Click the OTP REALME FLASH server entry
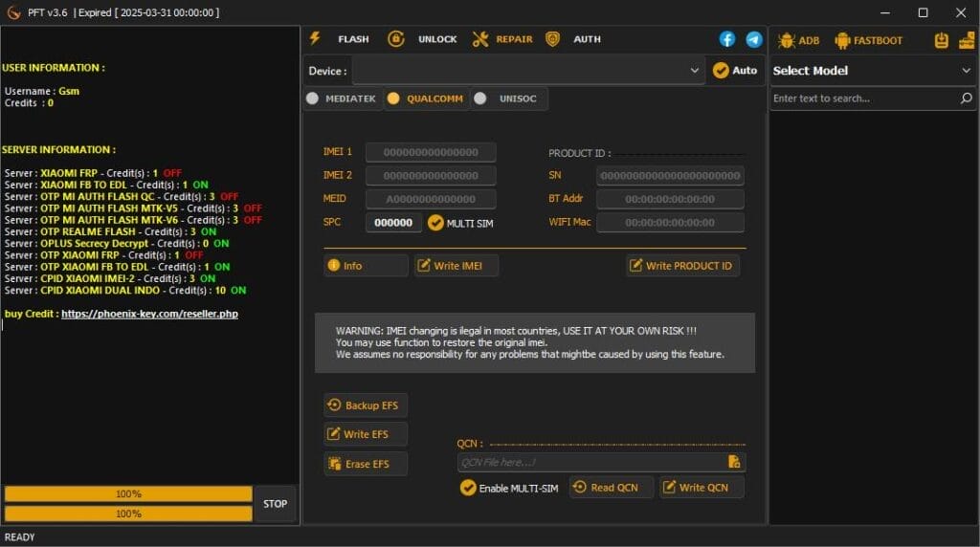980x547 pixels. (x=110, y=231)
